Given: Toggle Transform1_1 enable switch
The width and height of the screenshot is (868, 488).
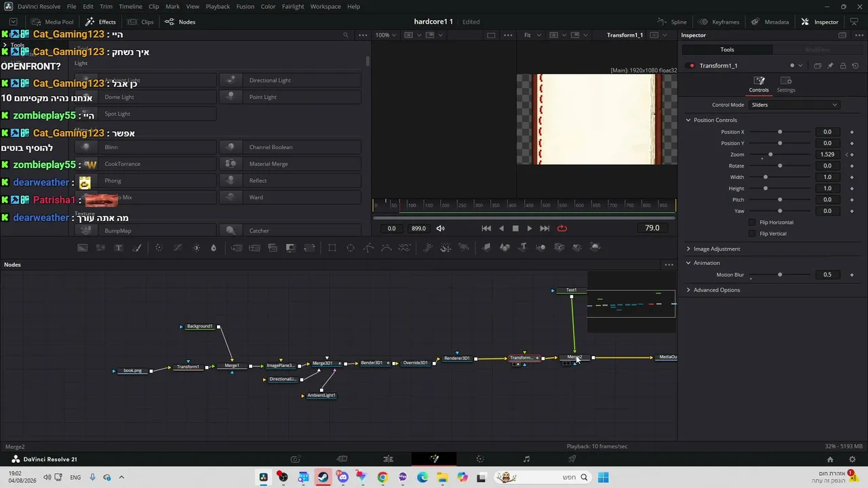Looking at the screenshot, I should (x=691, y=66).
